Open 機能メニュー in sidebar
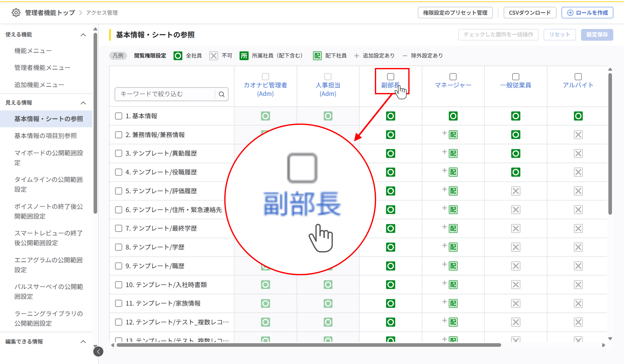Image resolution: width=624 pixels, height=364 pixels. click(33, 51)
